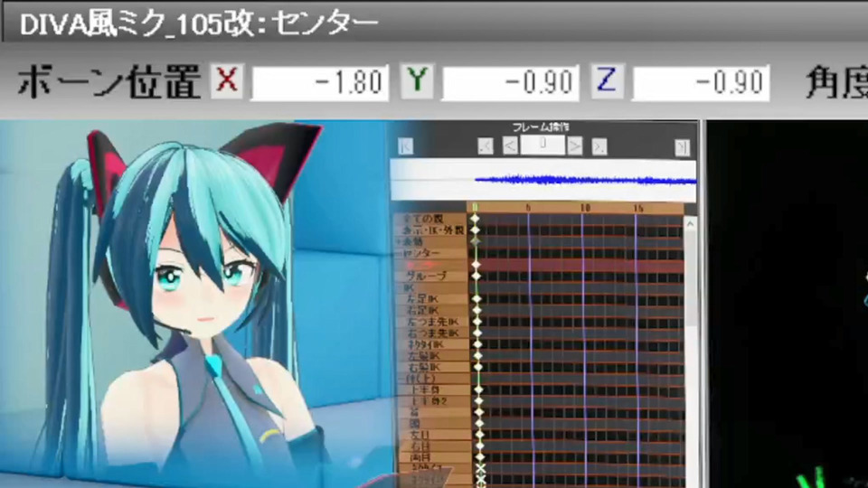The width and height of the screenshot is (868, 488).
Task: Click the DIVA風ミク_105改:センター title text
Action: click(199, 23)
